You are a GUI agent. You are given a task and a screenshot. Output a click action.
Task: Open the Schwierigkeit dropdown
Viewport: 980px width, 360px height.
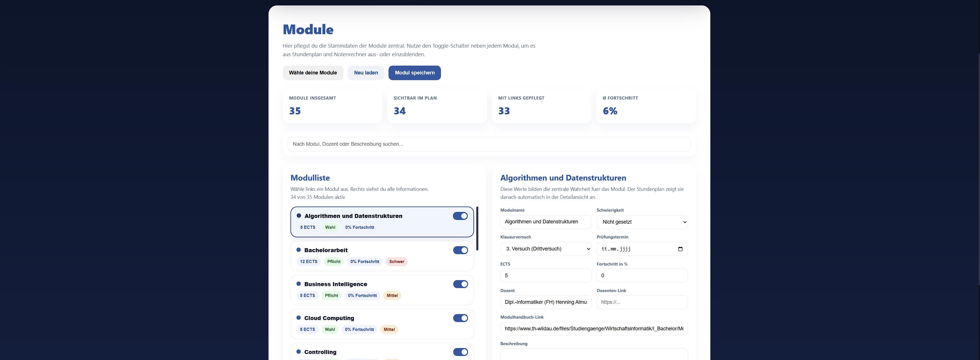tap(642, 222)
